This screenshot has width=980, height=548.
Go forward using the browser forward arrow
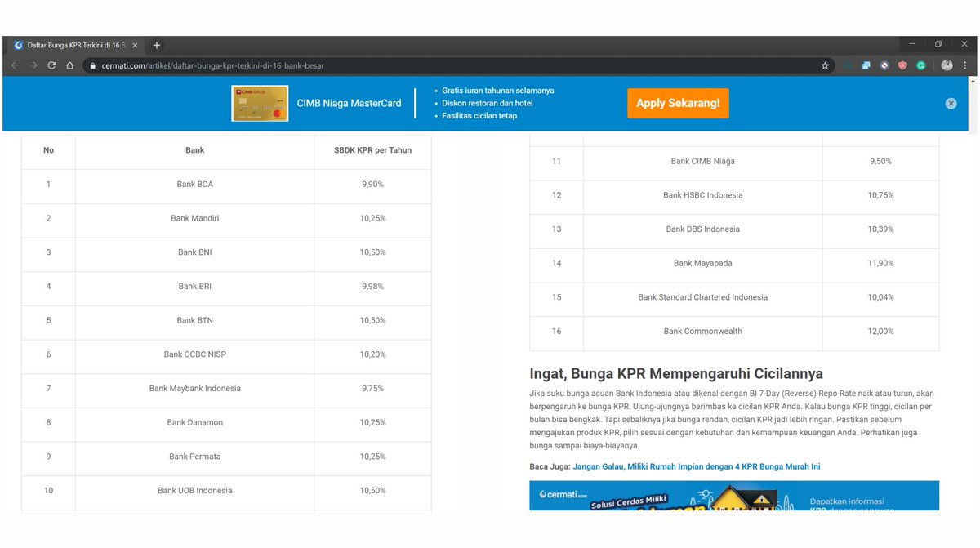33,65
